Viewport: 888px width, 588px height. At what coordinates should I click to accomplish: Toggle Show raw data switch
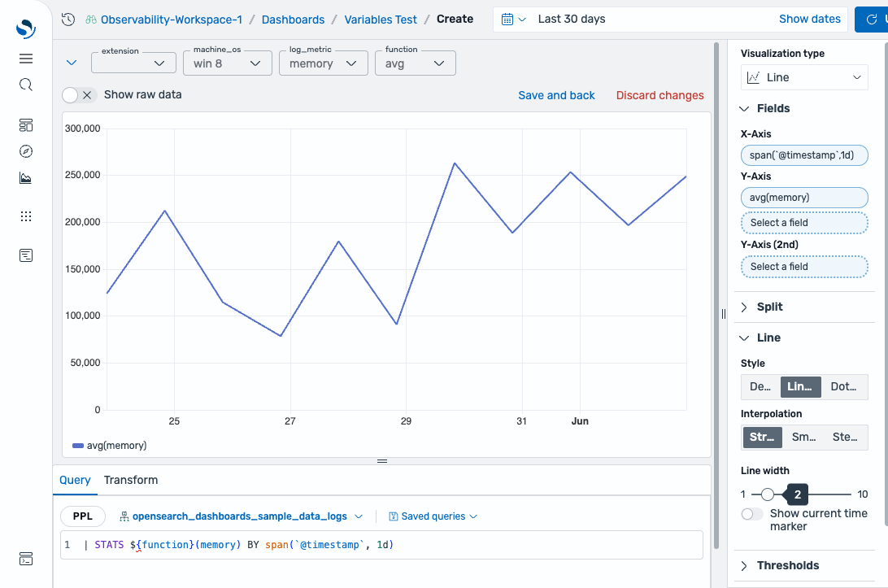click(x=78, y=95)
